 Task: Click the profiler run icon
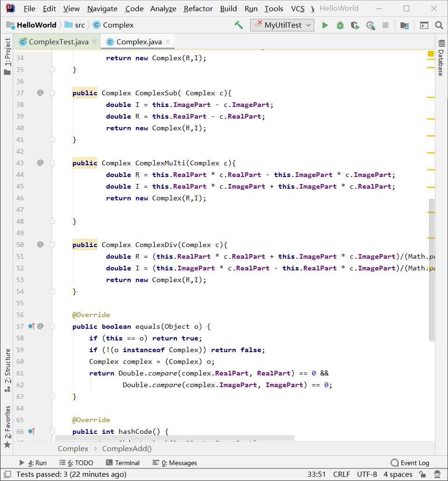[371, 25]
